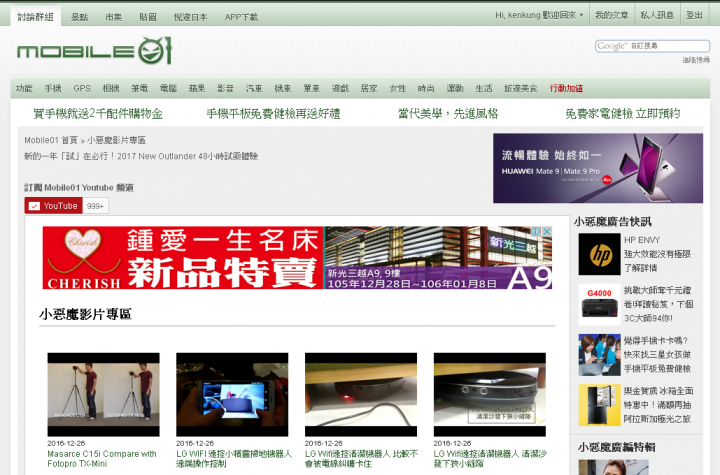Screen dimensions: 720x475
Task: Select 相機 in the category menu
Action: click(111, 88)
